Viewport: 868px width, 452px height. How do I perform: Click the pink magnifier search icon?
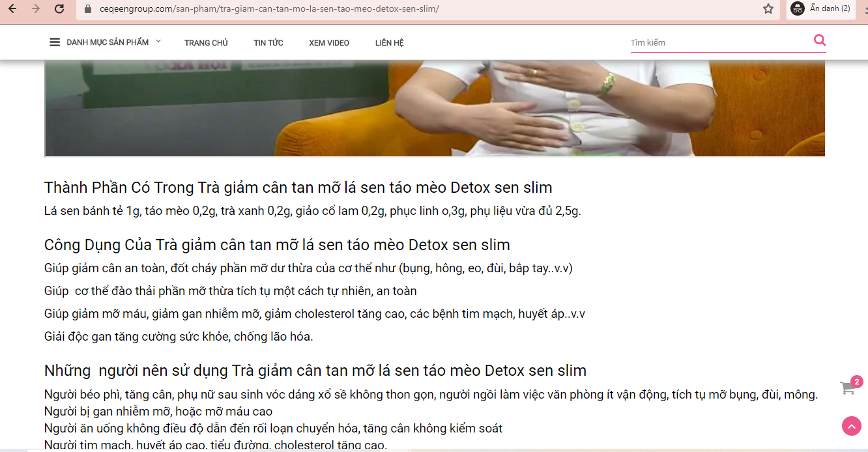click(819, 40)
